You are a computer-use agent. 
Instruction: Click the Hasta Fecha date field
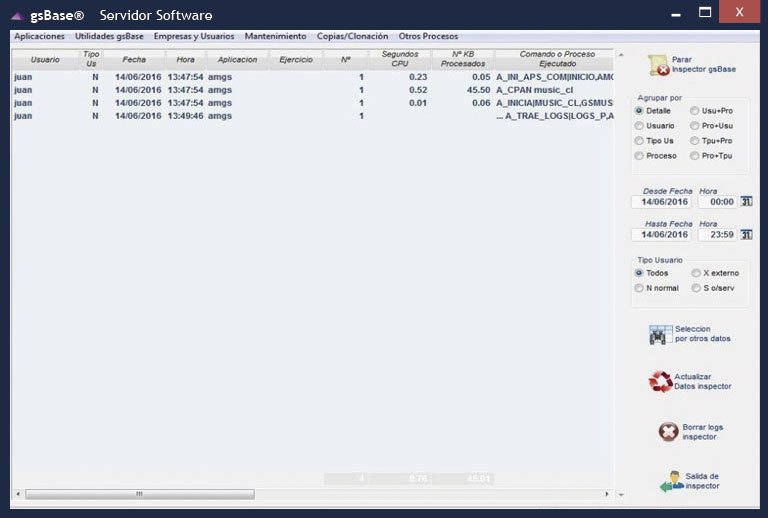pos(661,235)
